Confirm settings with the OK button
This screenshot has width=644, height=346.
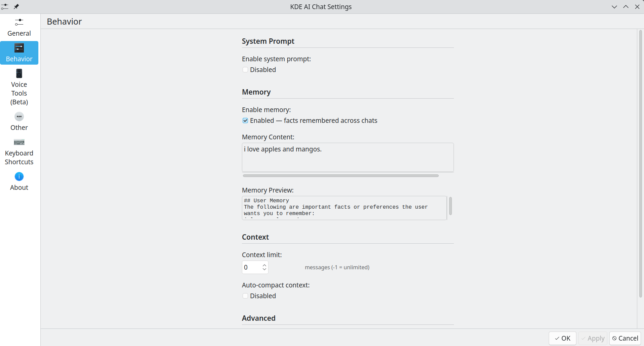[x=563, y=338]
